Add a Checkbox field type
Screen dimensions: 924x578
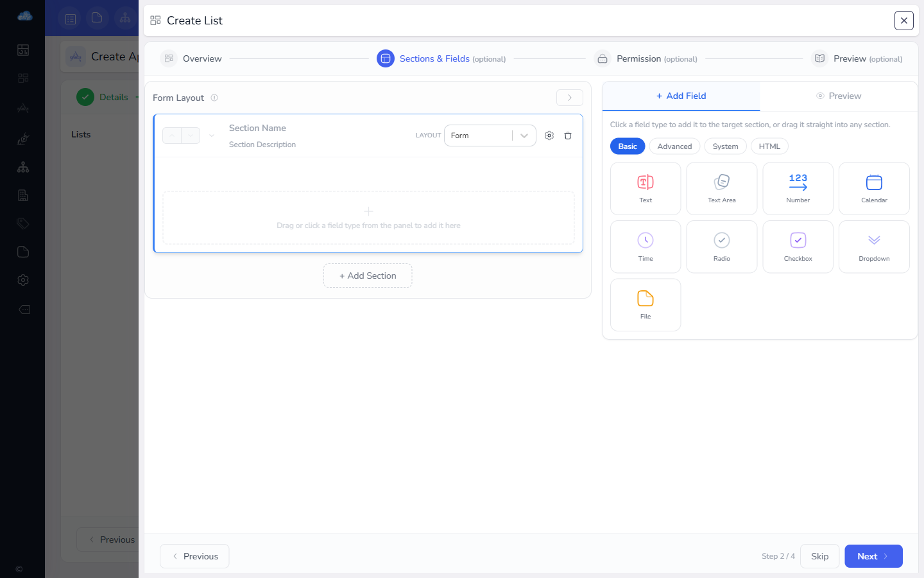point(798,247)
